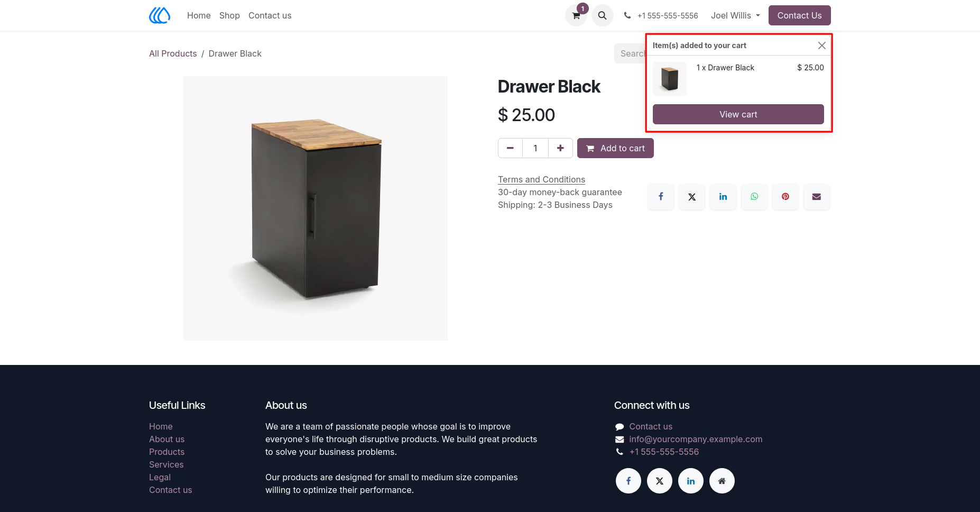980x512 pixels.
Task: Share product on LinkedIn
Action: point(723,197)
